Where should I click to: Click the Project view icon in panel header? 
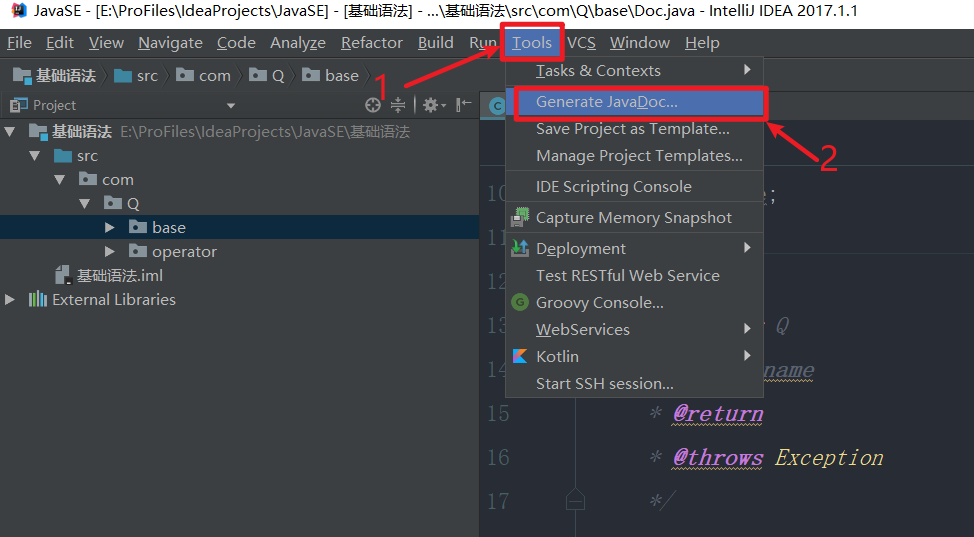19,105
